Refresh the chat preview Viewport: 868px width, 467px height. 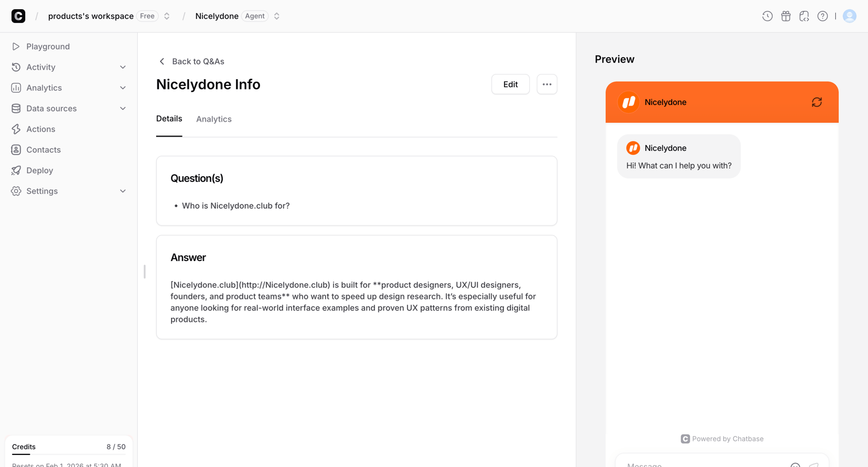point(816,102)
